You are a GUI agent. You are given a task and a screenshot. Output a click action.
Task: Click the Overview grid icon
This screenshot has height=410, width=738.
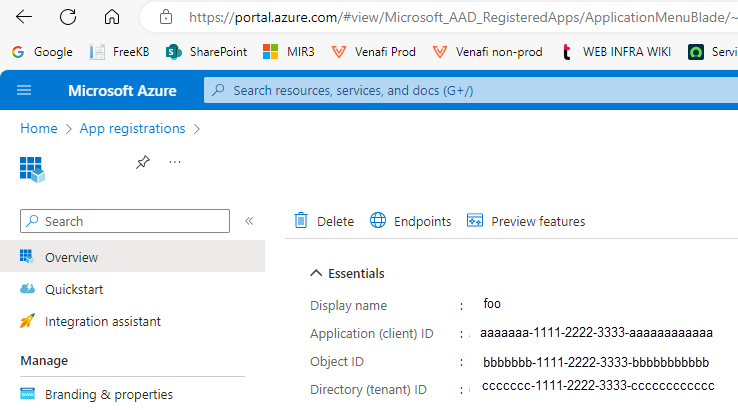27,257
